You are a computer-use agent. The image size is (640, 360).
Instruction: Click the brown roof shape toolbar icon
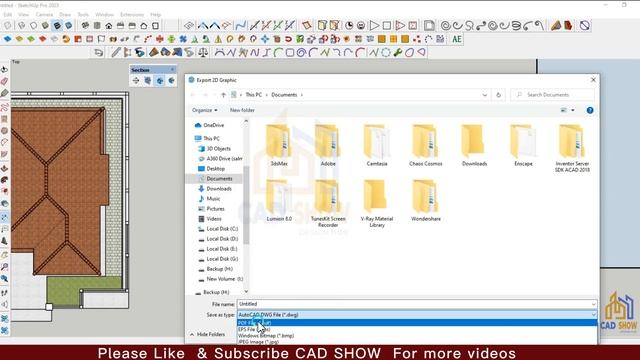[x=556, y=26]
